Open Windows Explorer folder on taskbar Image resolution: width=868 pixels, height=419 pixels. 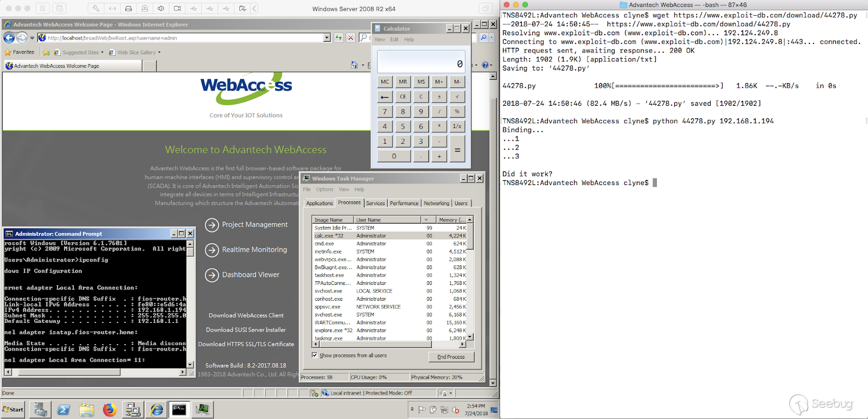click(x=87, y=410)
